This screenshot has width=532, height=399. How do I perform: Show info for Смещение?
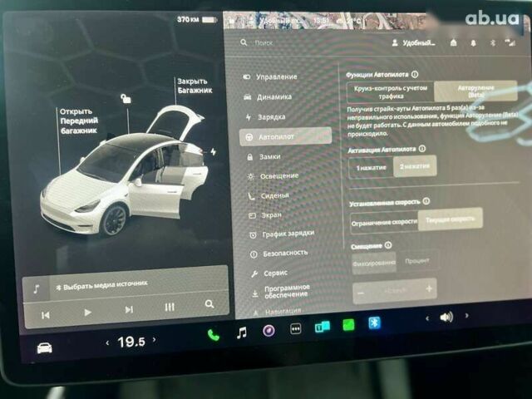pos(388,245)
